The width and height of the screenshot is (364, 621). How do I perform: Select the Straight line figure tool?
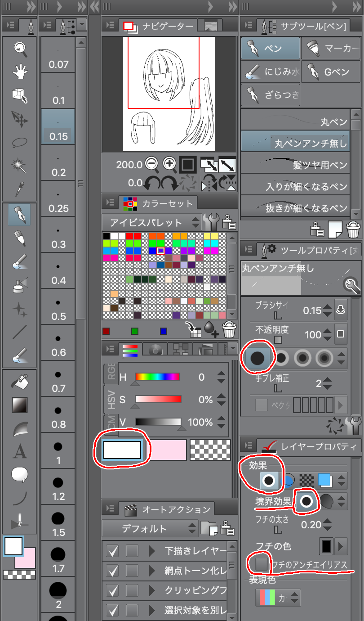pos(19,332)
